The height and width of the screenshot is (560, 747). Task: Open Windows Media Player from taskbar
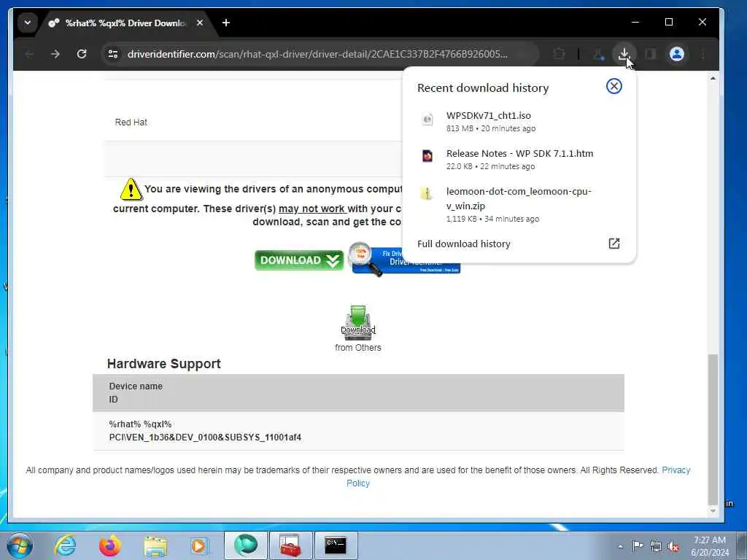pos(199,545)
